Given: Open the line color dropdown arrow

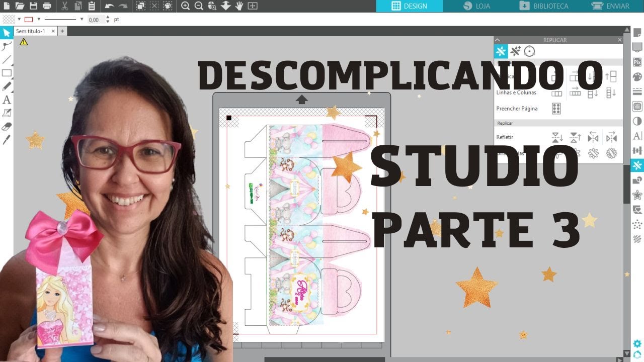Looking at the screenshot, I should click(x=39, y=19).
